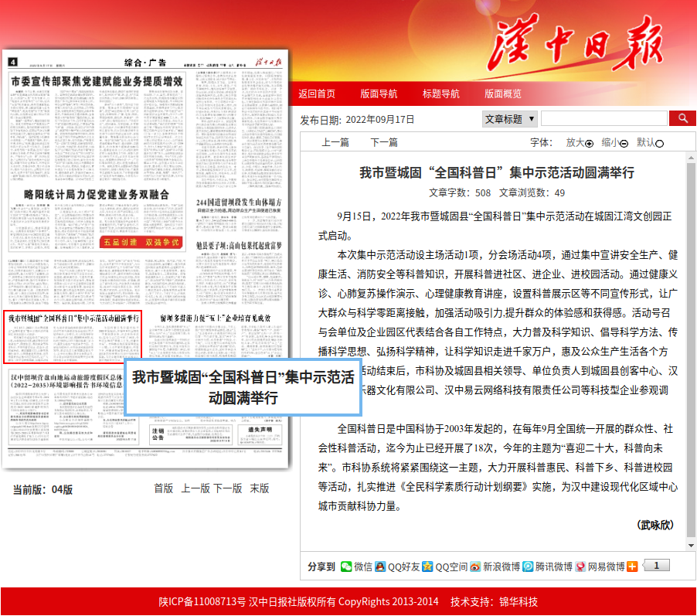
Task: Open more share options plus icon
Action: point(632,567)
